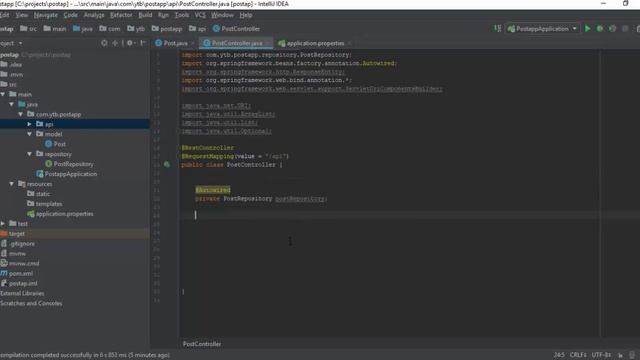Screen dimensions: 640x360
Task: Open the View menu
Action: (22, 15)
